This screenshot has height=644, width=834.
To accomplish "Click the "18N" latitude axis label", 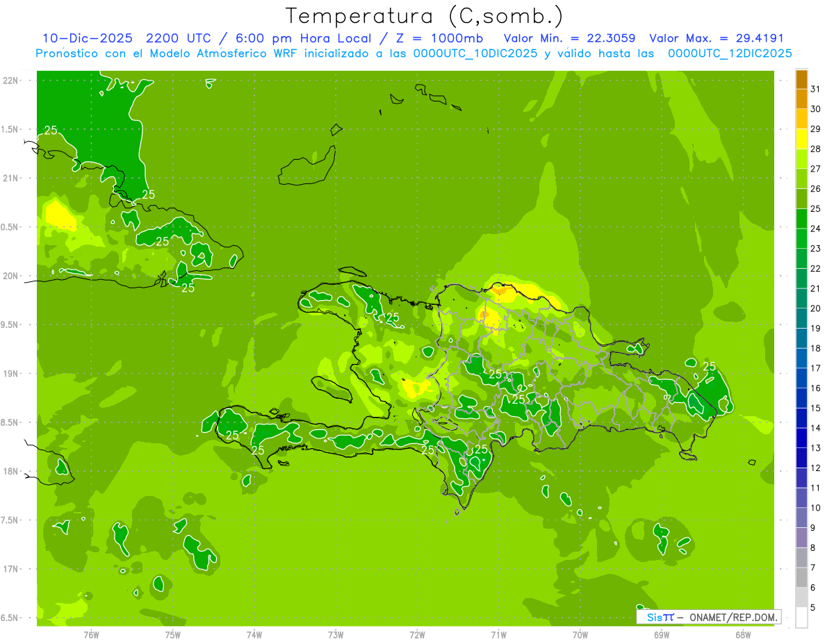I will click(x=13, y=471).
